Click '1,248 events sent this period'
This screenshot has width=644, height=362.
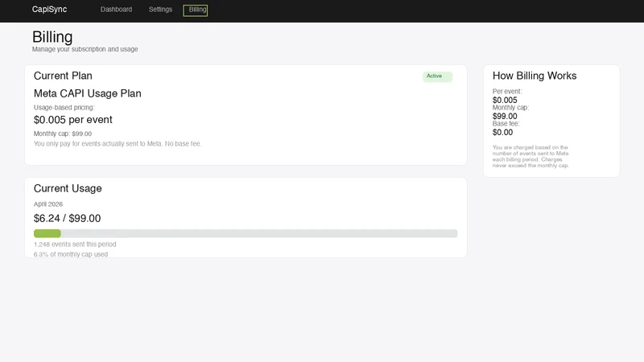click(x=75, y=245)
